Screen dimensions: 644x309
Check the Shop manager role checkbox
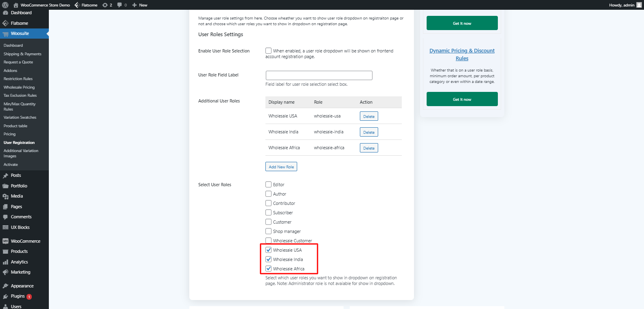268,231
